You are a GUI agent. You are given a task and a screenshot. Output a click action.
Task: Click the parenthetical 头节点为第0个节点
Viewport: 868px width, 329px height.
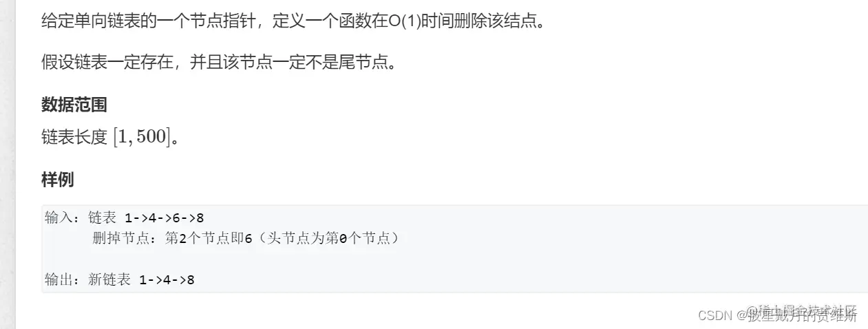pos(326,240)
